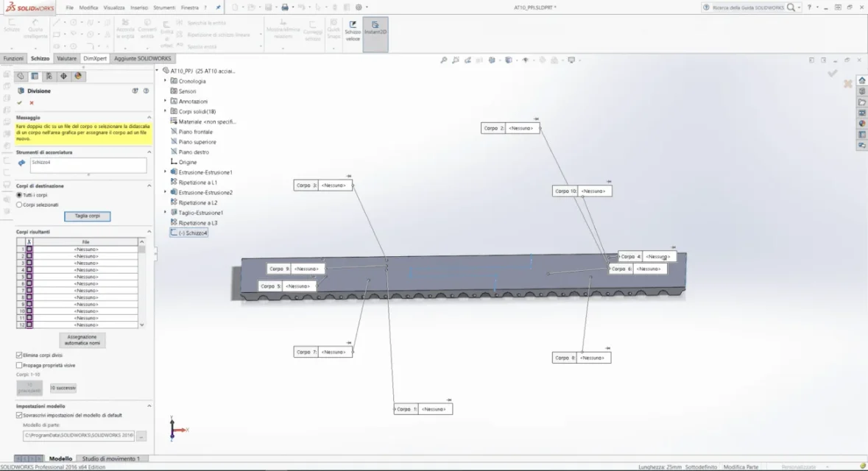Collapse the Corpi risultanti section
868x471 pixels.
pos(149,232)
